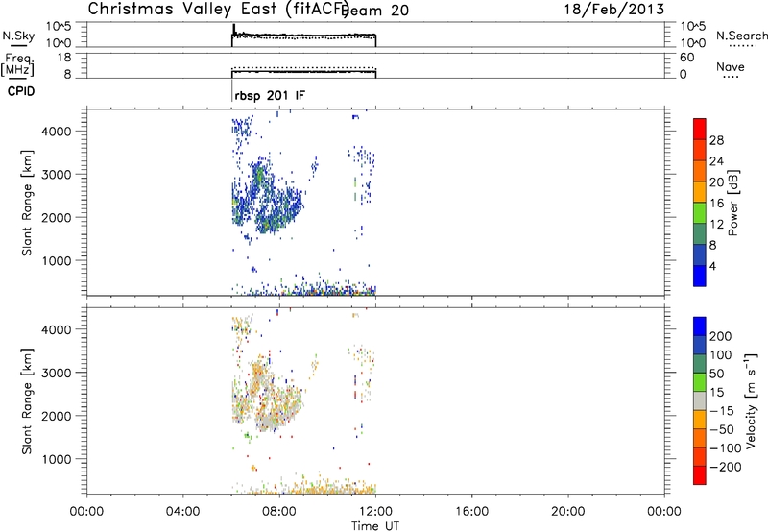The height and width of the screenshot is (532, 768).
Task: Click the 60 tick on the Nave axis
Action: tap(686, 58)
